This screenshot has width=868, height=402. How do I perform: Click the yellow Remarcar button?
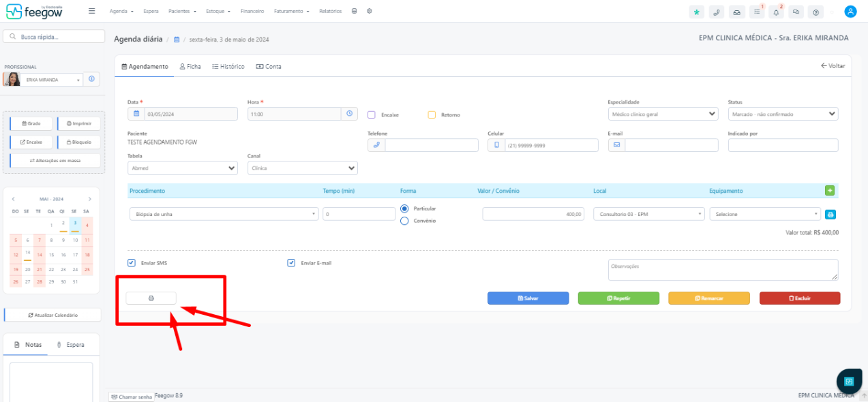click(x=709, y=298)
